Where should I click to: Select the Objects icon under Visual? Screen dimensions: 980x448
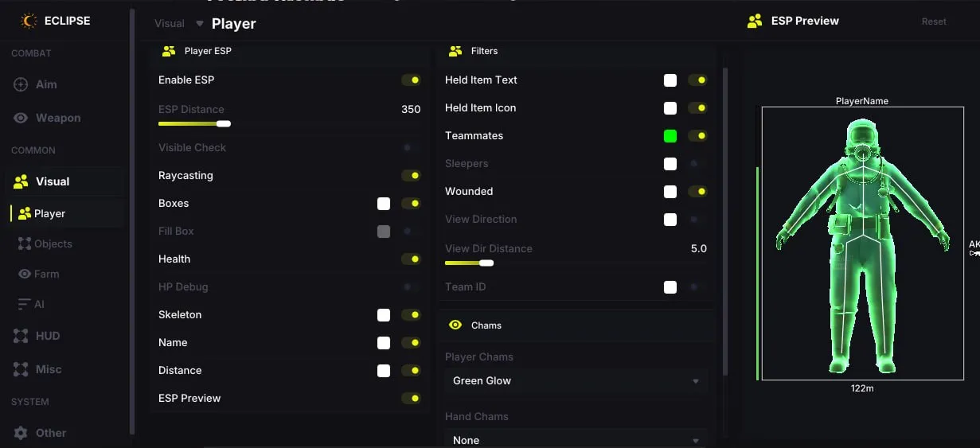point(25,243)
